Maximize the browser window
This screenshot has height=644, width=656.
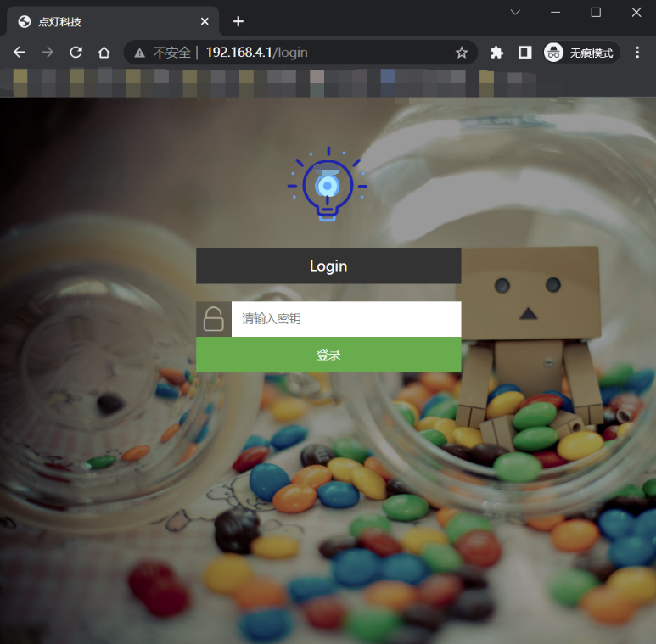click(x=596, y=13)
